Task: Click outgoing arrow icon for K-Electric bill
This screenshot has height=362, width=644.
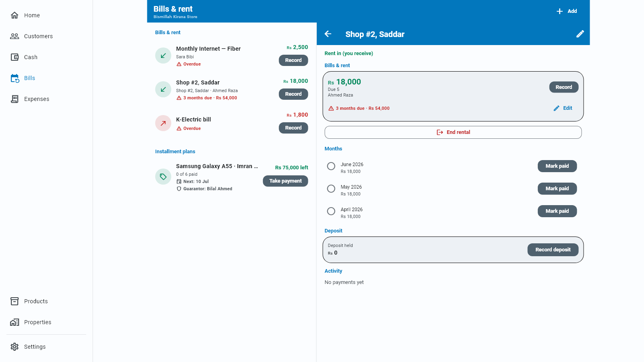Action: pyautogui.click(x=163, y=123)
